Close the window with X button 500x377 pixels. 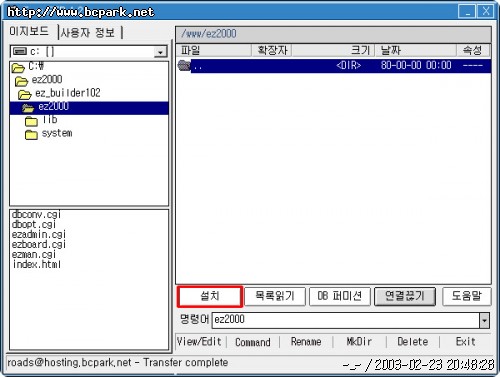pyautogui.click(x=486, y=12)
